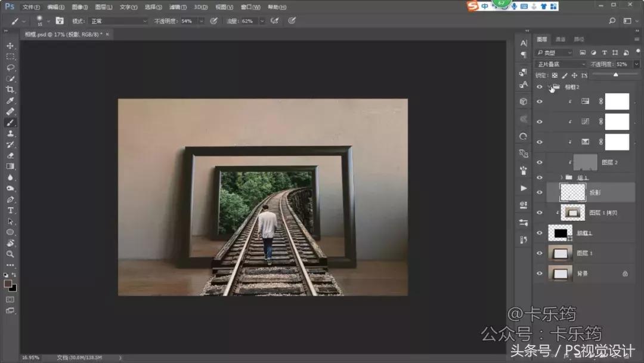The width and height of the screenshot is (644, 363).
Task: Activate the Horizontal Type tool
Action: click(x=10, y=210)
